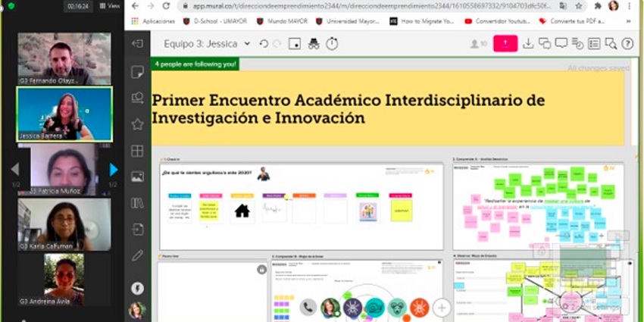
Task: Select Karla Cañuman's video tile
Action: click(64, 224)
